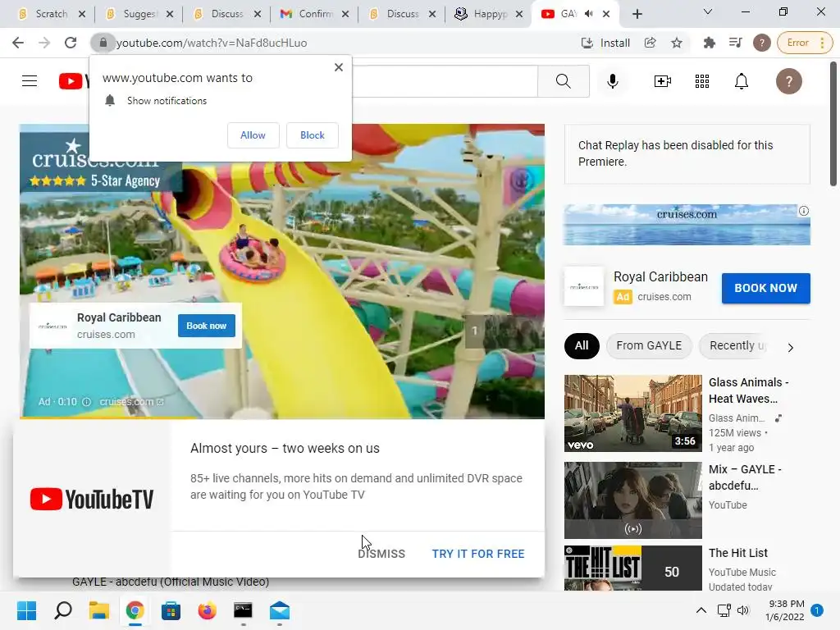Dismiss the YouTube TV promo
This screenshot has height=630, width=840.
click(x=381, y=554)
